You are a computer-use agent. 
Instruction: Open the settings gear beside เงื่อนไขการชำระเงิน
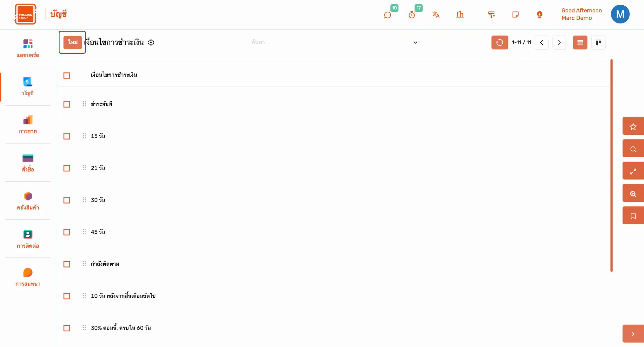[151, 43]
